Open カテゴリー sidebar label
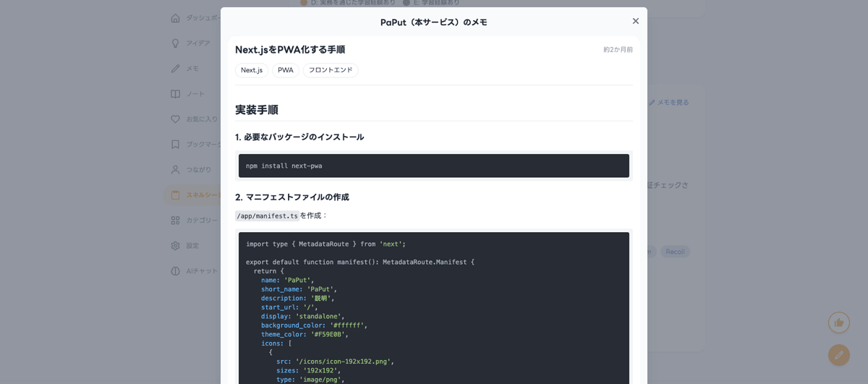The height and width of the screenshot is (384, 868). (202, 220)
